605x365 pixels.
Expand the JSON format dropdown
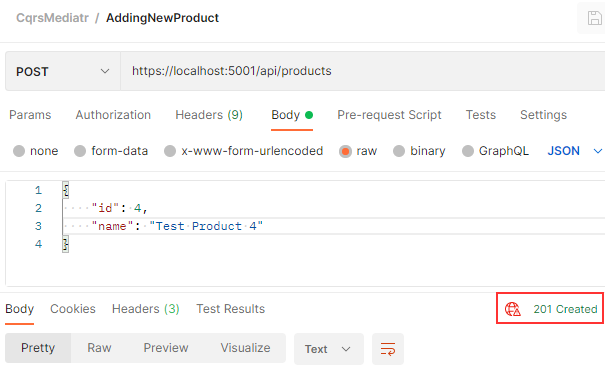pos(575,151)
